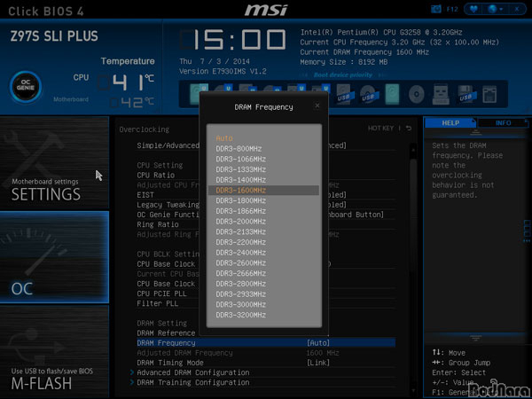The image size is (532, 399).
Task: Open the OC section
Action: pos(54,257)
